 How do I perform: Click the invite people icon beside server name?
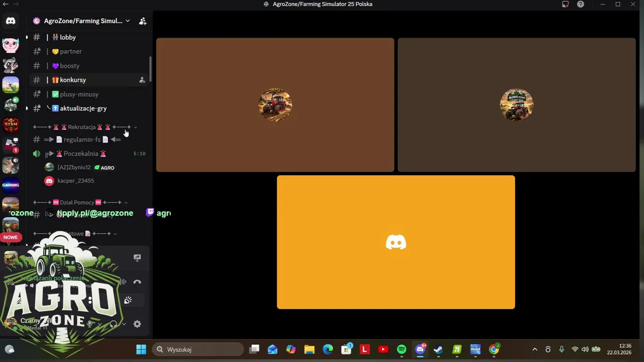click(x=143, y=21)
